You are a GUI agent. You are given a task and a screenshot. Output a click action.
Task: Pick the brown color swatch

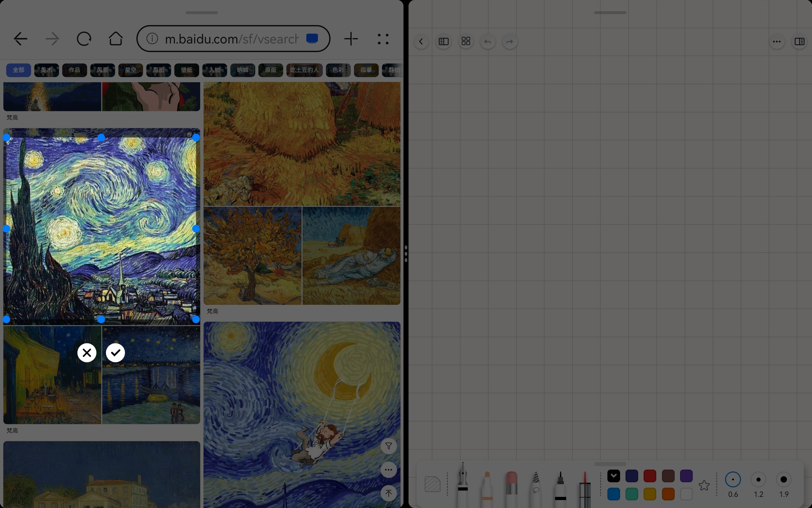click(668, 476)
